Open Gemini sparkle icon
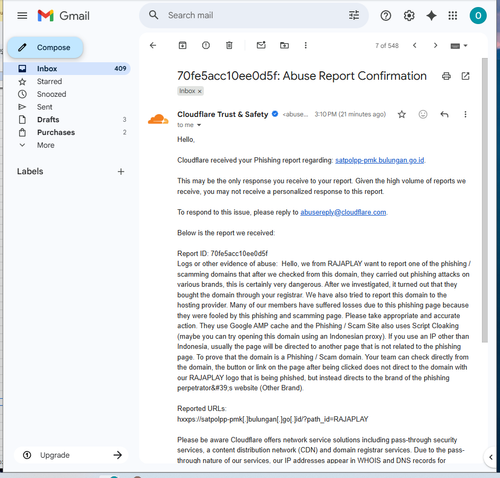The width and height of the screenshot is (500, 478). pyautogui.click(x=431, y=16)
